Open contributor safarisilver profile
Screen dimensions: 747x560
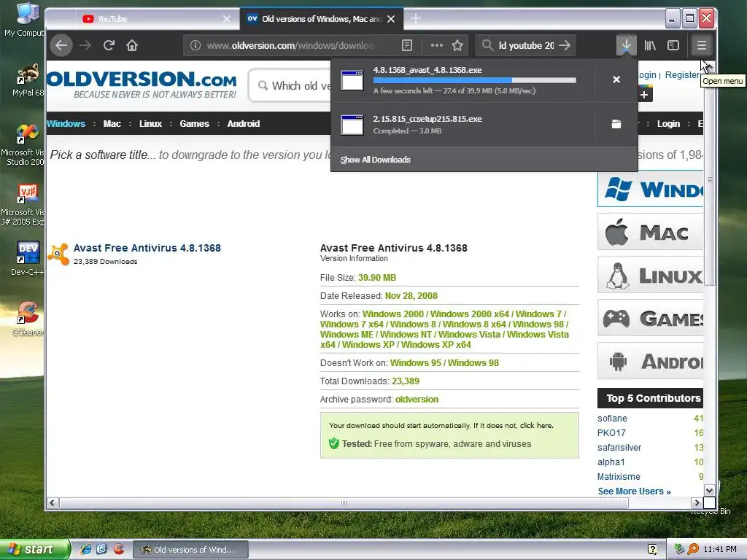point(619,448)
